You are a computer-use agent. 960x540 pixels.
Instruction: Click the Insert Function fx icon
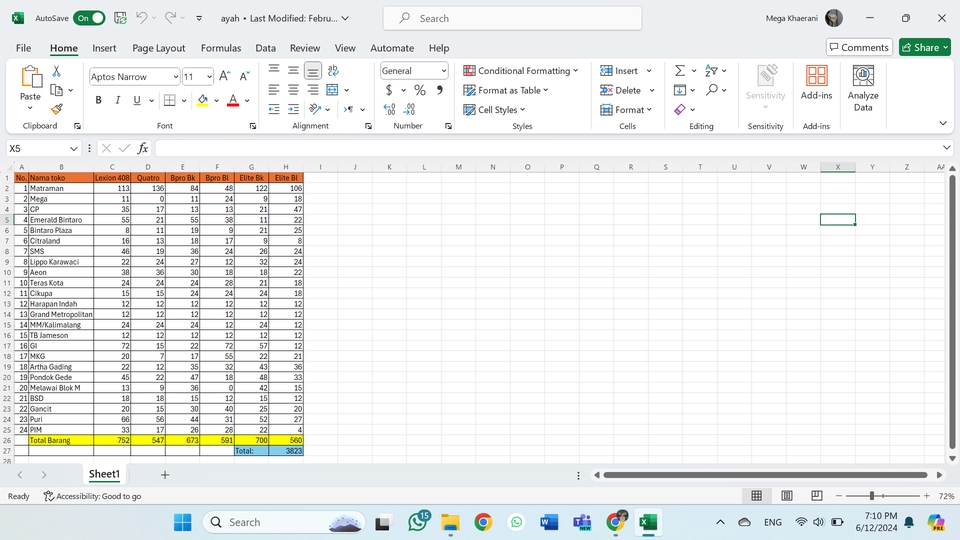click(x=143, y=148)
